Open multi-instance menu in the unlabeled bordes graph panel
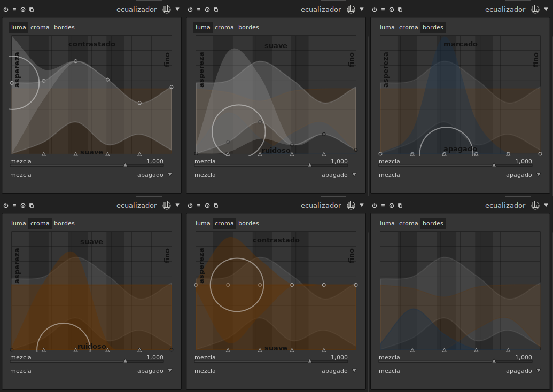 coord(400,206)
